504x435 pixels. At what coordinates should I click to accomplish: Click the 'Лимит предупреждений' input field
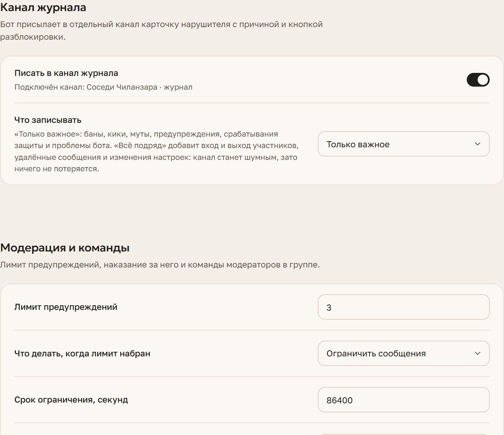pyautogui.click(x=404, y=307)
